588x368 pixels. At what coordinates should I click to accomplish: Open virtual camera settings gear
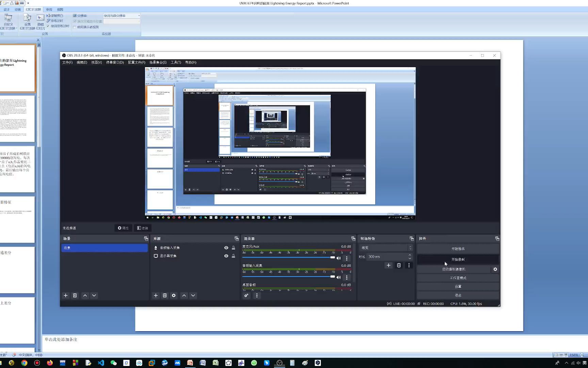495,269
